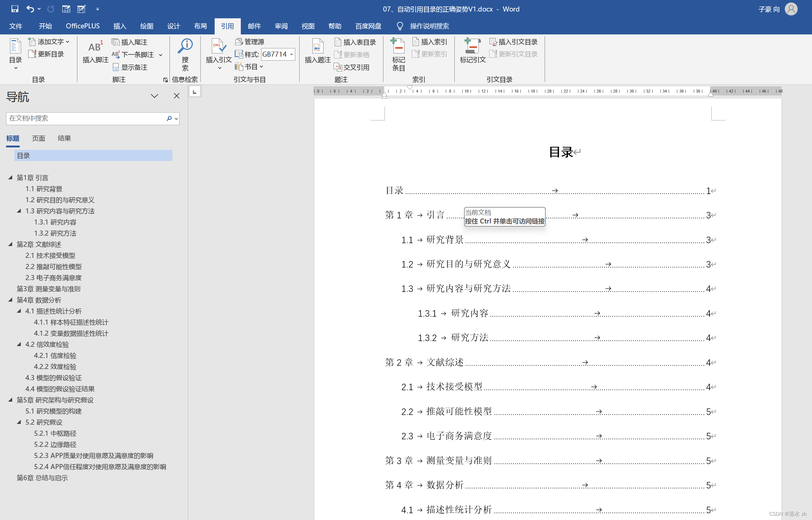Collapse 第1章 引言 in navigation
Viewport: 812px width, 520px height.
point(10,178)
